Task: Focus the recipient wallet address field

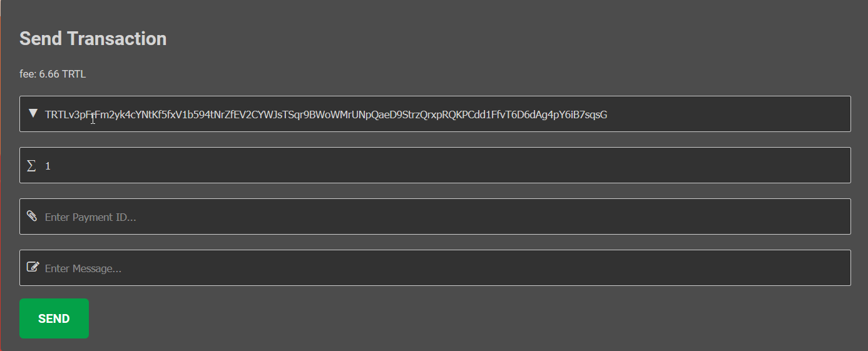Action: 375,114
